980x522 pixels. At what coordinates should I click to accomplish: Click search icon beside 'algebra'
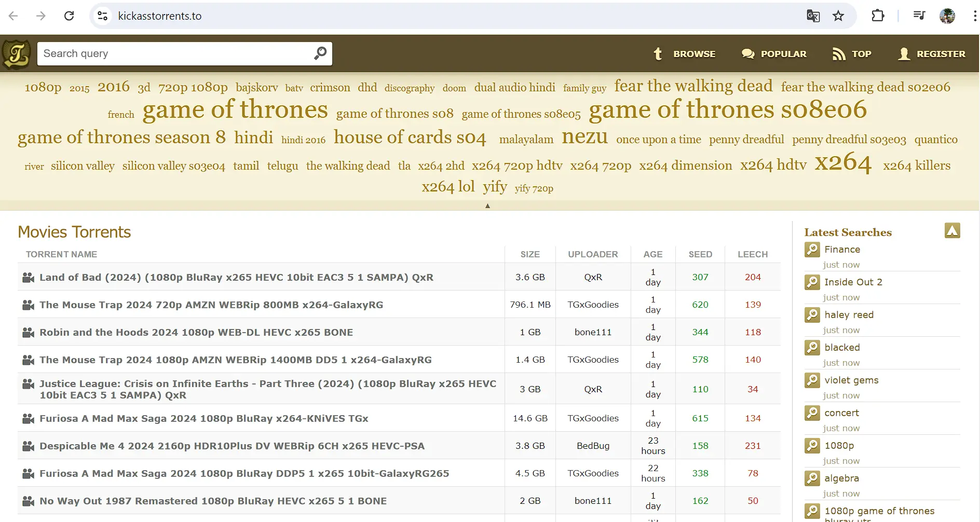click(812, 478)
